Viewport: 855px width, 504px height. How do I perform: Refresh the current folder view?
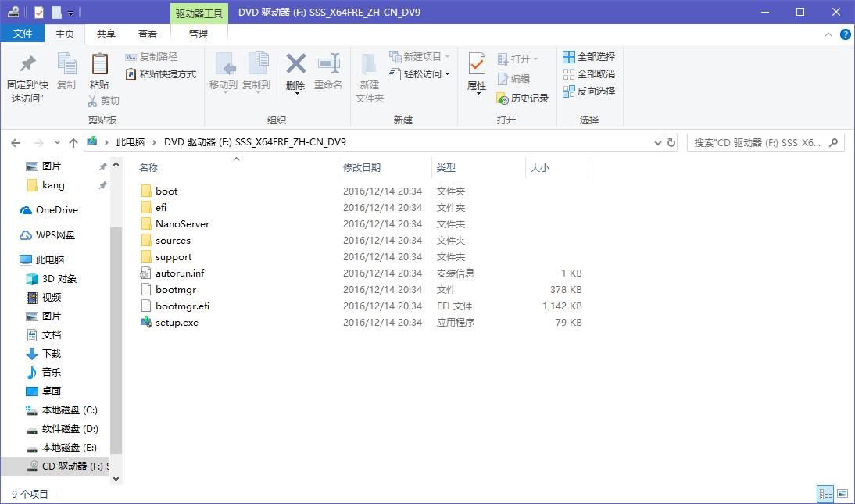pos(671,142)
